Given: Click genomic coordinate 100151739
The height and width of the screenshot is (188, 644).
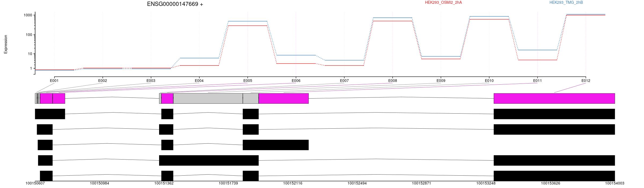Looking at the screenshot, I should click(228, 183).
